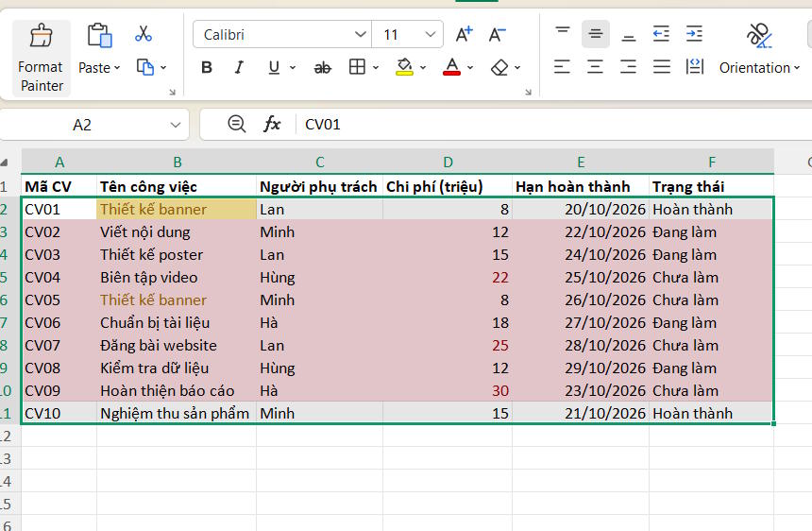812x531 pixels.
Task: Select column F header
Action: point(712,163)
